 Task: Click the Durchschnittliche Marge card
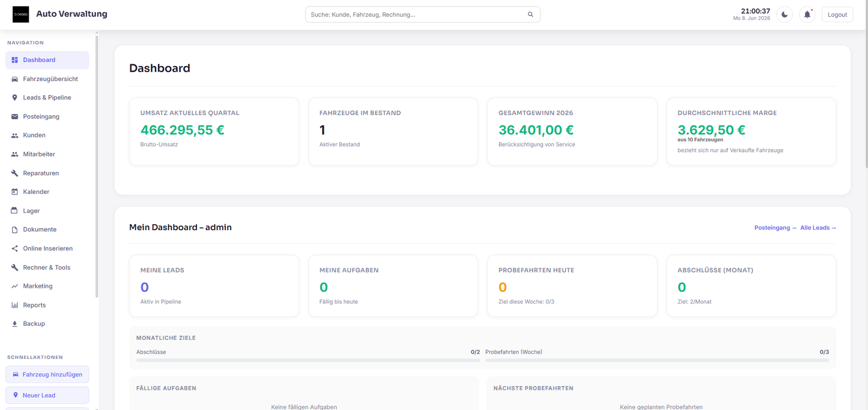click(751, 131)
